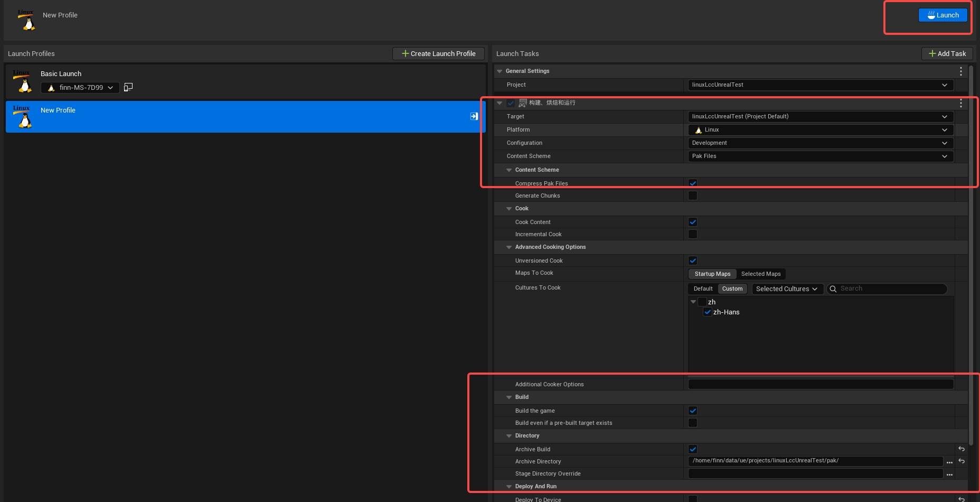The width and height of the screenshot is (980, 502).
Task: Select the Basic Launch profile
Action: pos(246,82)
